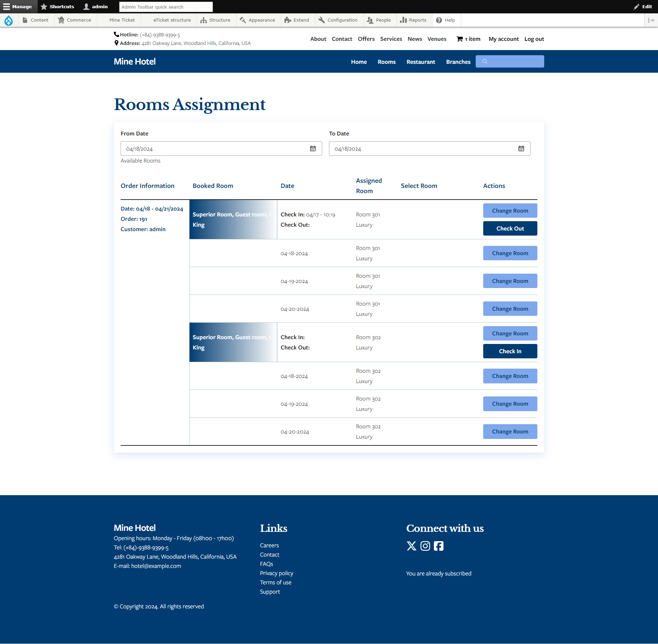Open the Facebook social icon
This screenshot has height=644, width=658.
tap(438, 546)
